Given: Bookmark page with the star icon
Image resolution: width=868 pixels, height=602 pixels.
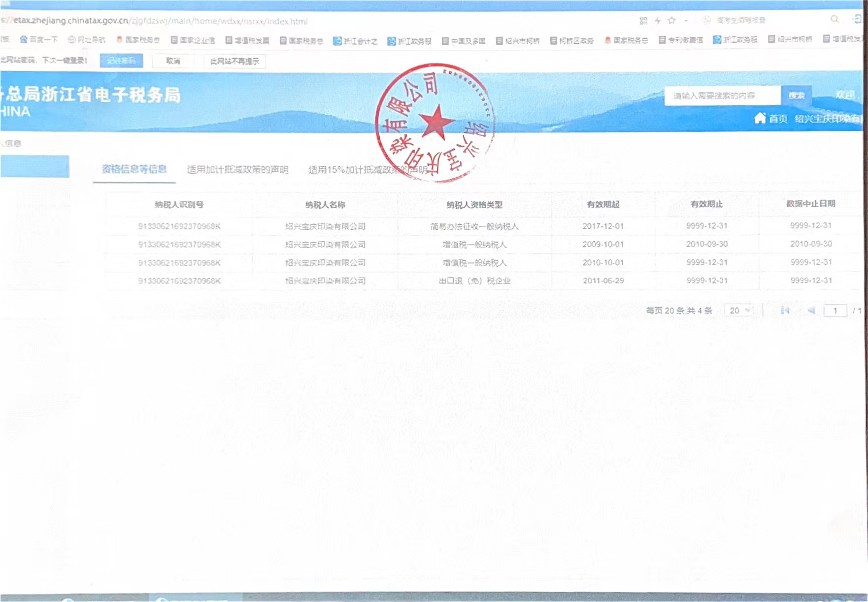Looking at the screenshot, I should pyautogui.click(x=671, y=20).
